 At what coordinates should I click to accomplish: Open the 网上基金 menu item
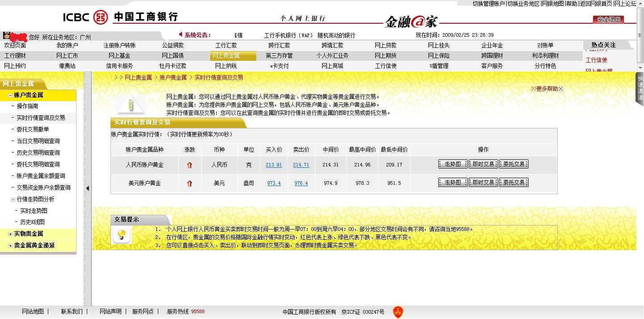click(119, 56)
